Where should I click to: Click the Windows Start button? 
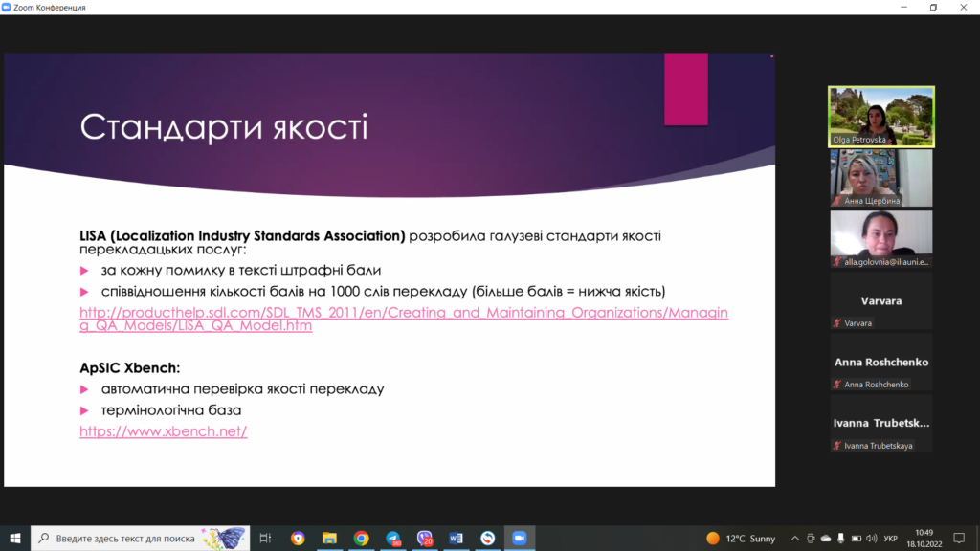click(15, 539)
